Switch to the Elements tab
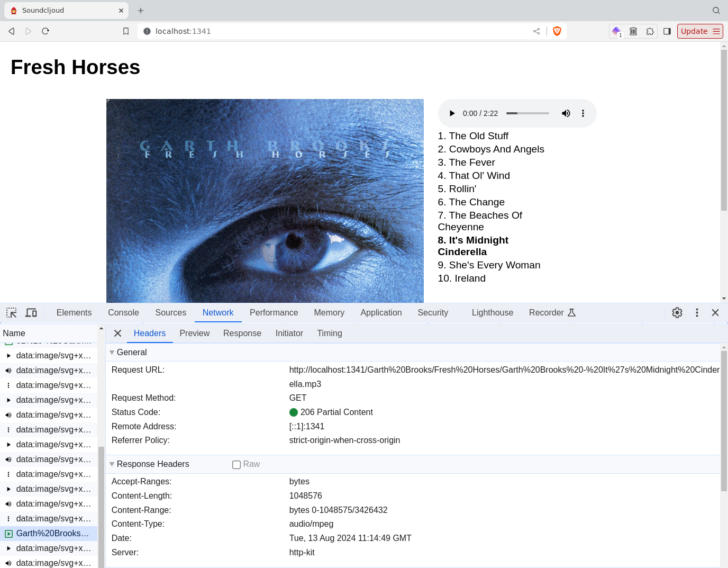The width and height of the screenshot is (728, 568). [74, 313]
